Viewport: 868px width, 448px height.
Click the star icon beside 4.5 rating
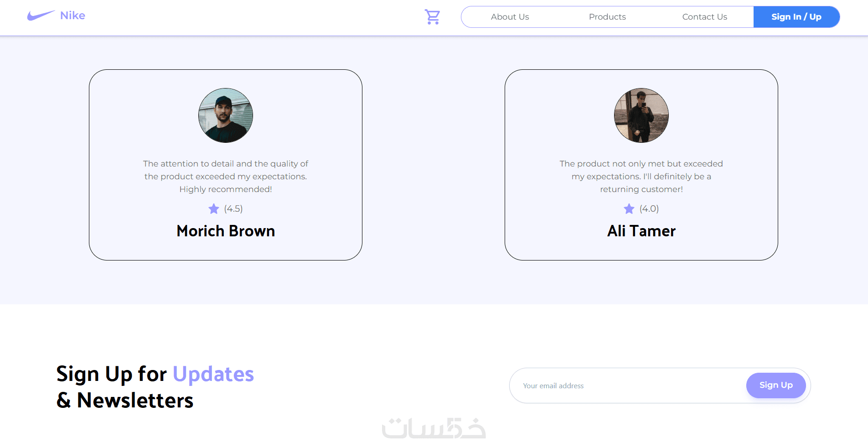(214, 209)
